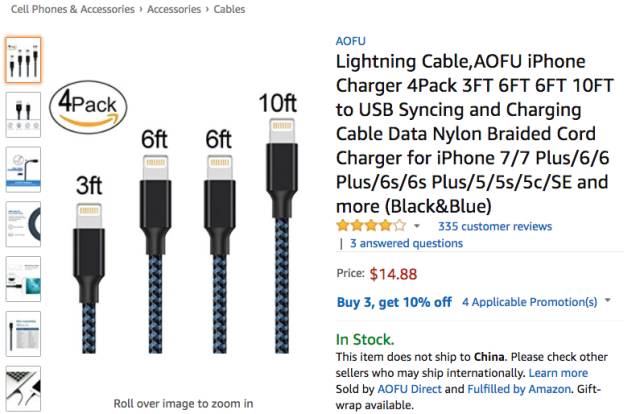Viewport: 640px width, 414px height.
Task: Select the last thumbnail in the image gallery
Action: [x=23, y=388]
